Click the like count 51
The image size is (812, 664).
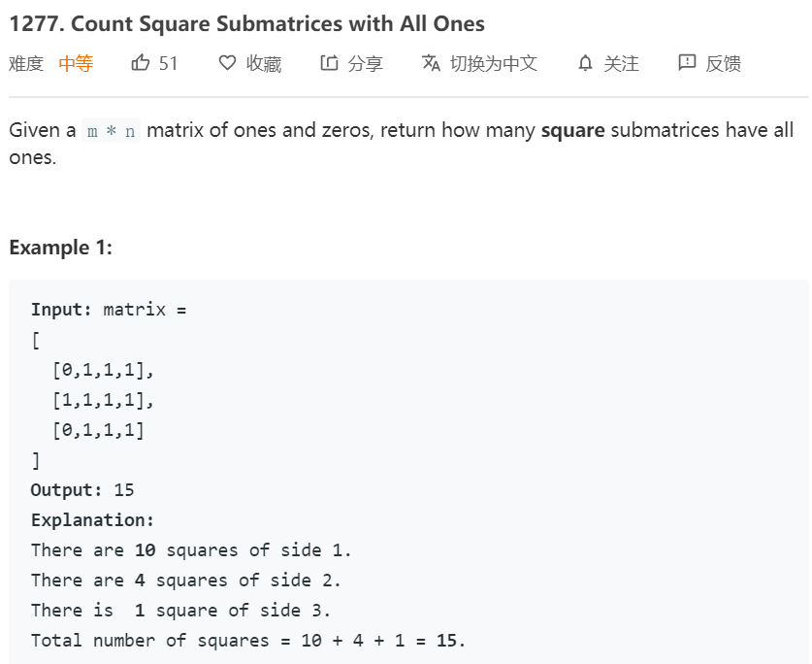coord(169,63)
